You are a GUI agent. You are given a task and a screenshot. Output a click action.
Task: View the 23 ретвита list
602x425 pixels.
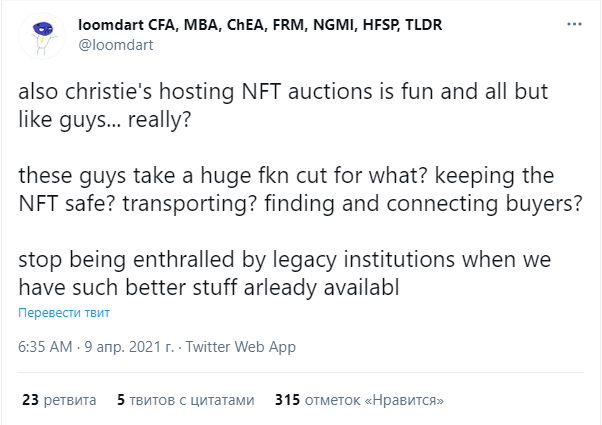(59, 400)
